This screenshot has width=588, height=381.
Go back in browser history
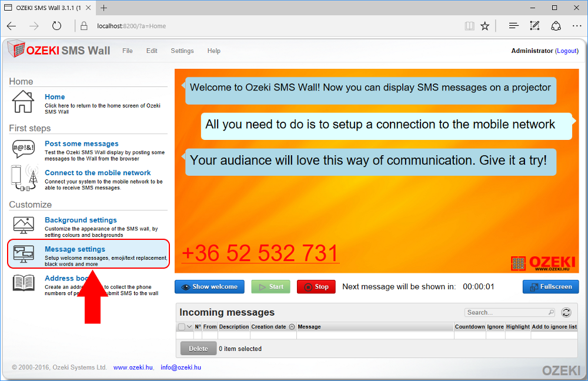[12, 26]
